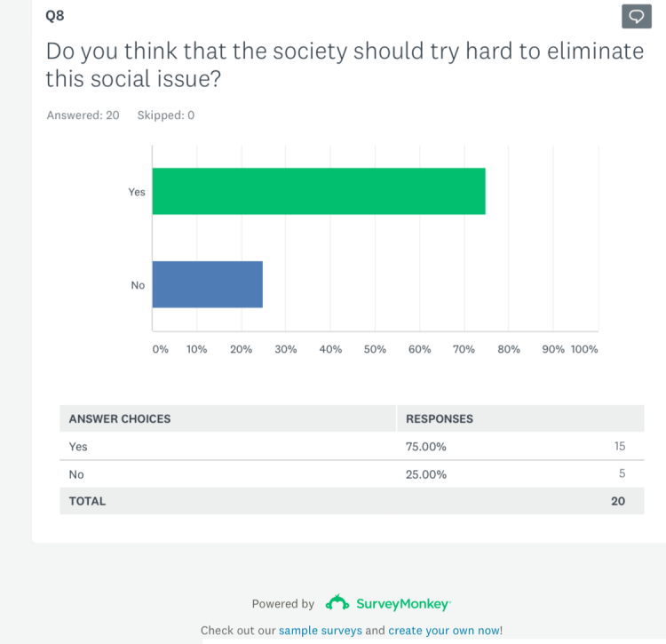Screen dimensions: 666x644
Task: Click the blue No bar in chart
Action: point(207,284)
